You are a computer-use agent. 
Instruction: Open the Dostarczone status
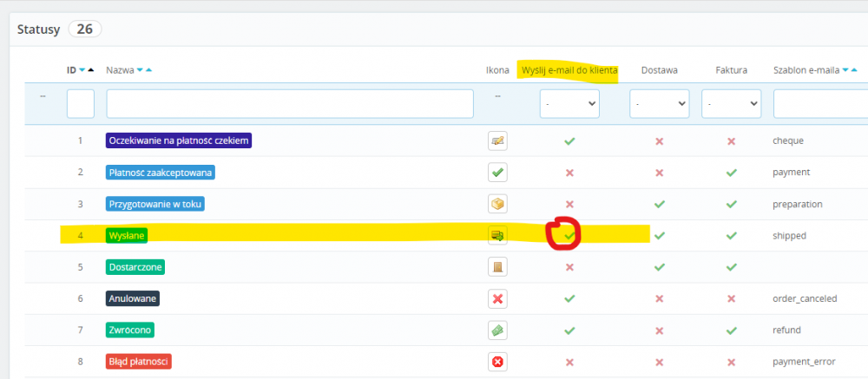tap(135, 267)
